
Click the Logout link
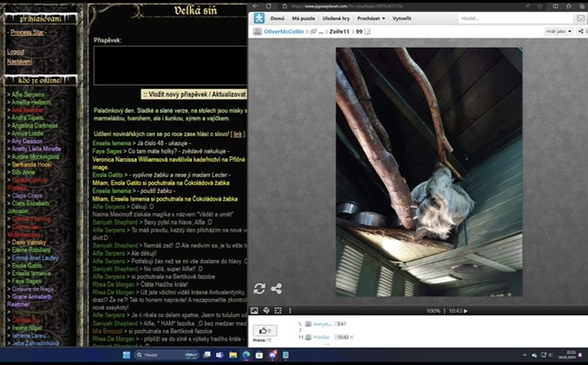coord(16,52)
